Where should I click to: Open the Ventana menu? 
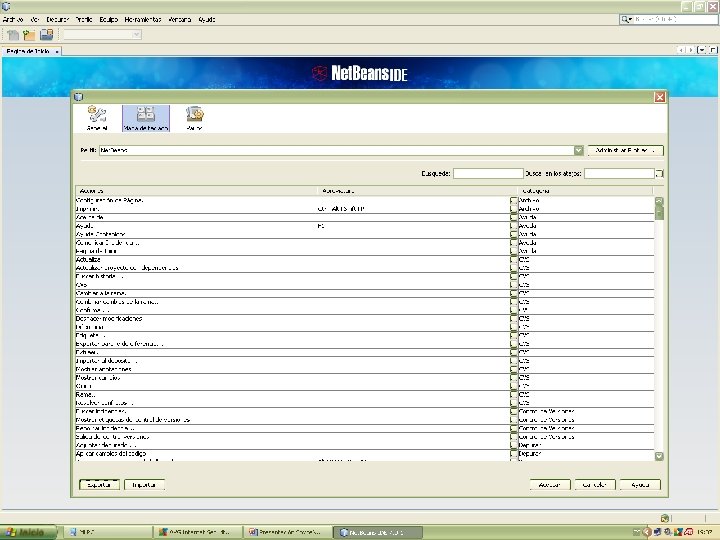[x=180, y=19]
